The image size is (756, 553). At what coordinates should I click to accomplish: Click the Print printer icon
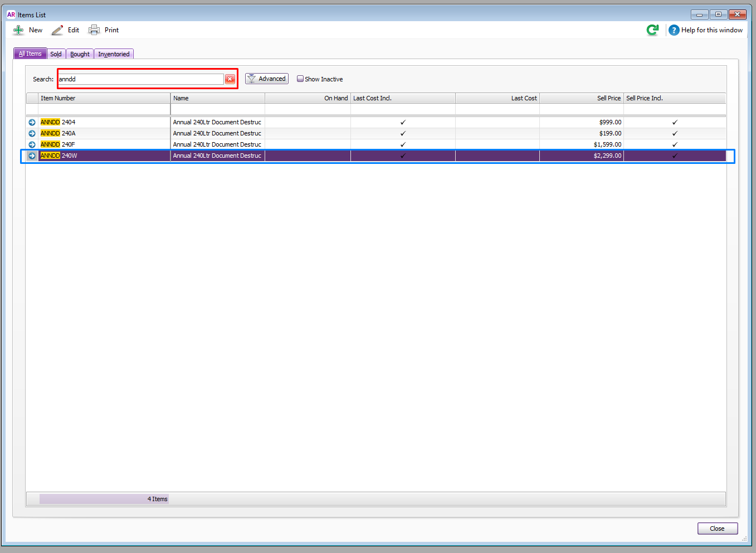(x=94, y=30)
